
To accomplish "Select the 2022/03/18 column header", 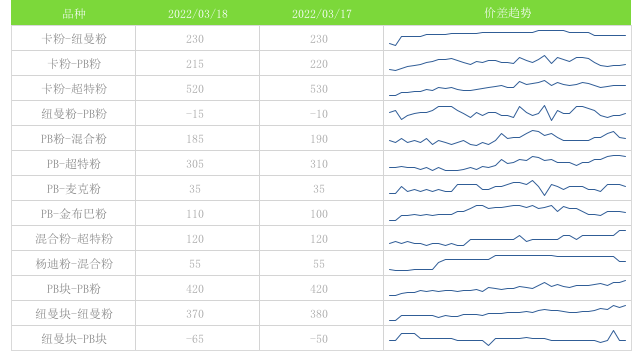I will [x=198, y=14].
